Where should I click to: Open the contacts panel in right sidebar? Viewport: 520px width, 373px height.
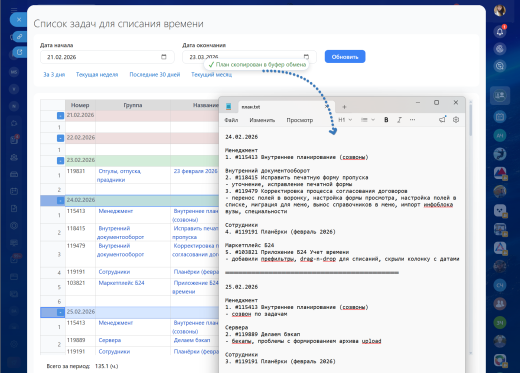click(500, 96)
